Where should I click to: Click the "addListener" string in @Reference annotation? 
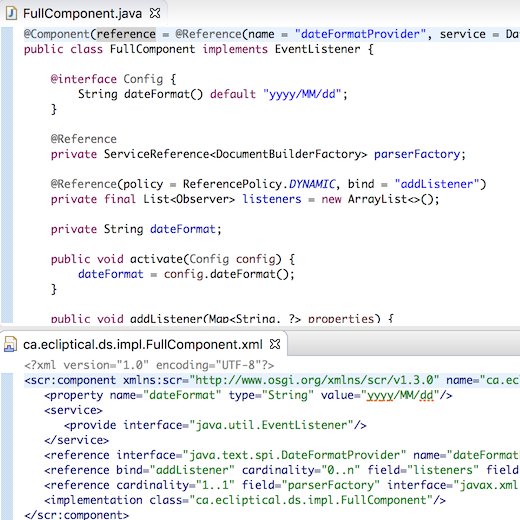tap(437, 184)
